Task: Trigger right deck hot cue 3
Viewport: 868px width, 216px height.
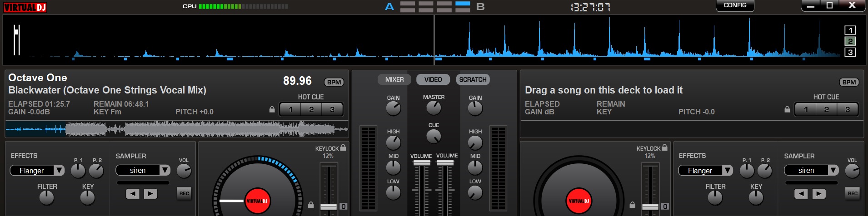Action: pos(848,109)
